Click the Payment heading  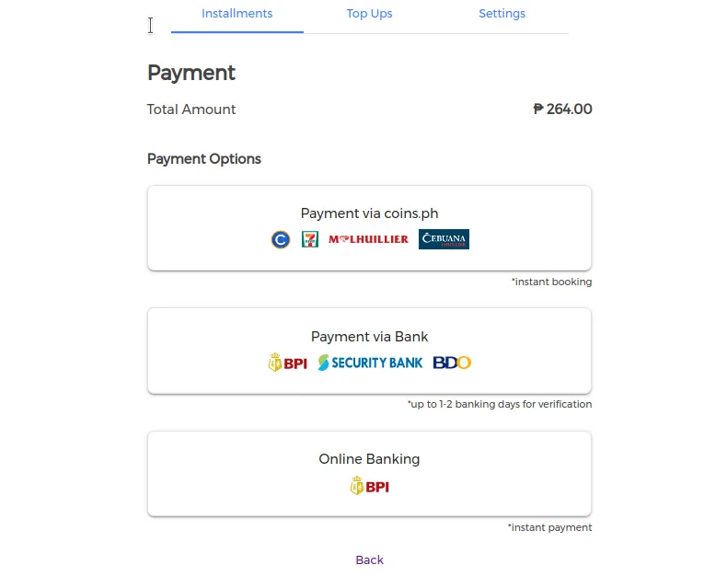point(191,73)
